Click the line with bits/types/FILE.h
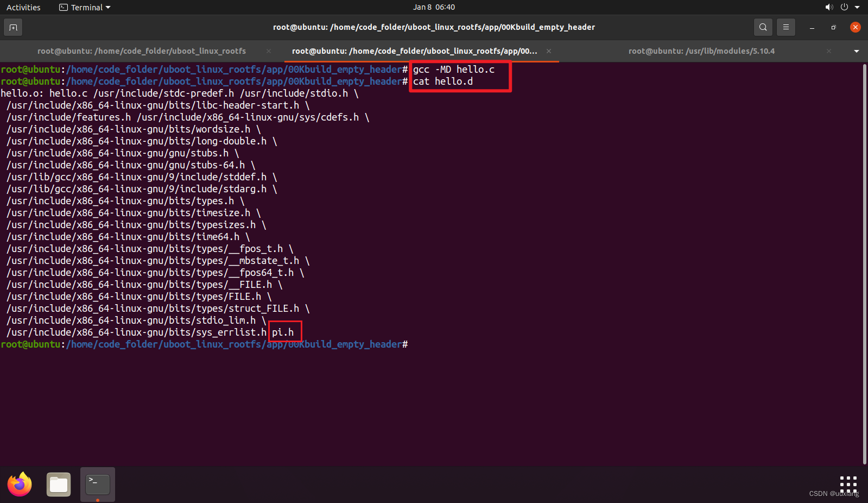Viewport: 868px width, 503px height. coord(139,297)
